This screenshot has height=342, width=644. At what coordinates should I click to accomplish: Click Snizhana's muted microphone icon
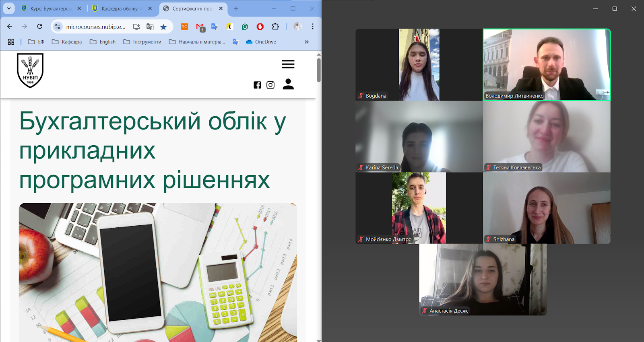click(488, 239)
